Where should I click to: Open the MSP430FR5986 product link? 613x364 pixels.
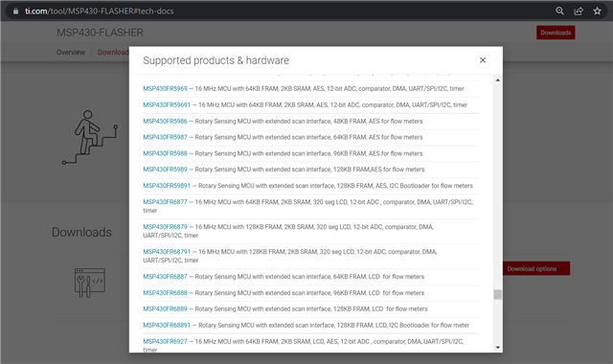[x=165, y=122]
